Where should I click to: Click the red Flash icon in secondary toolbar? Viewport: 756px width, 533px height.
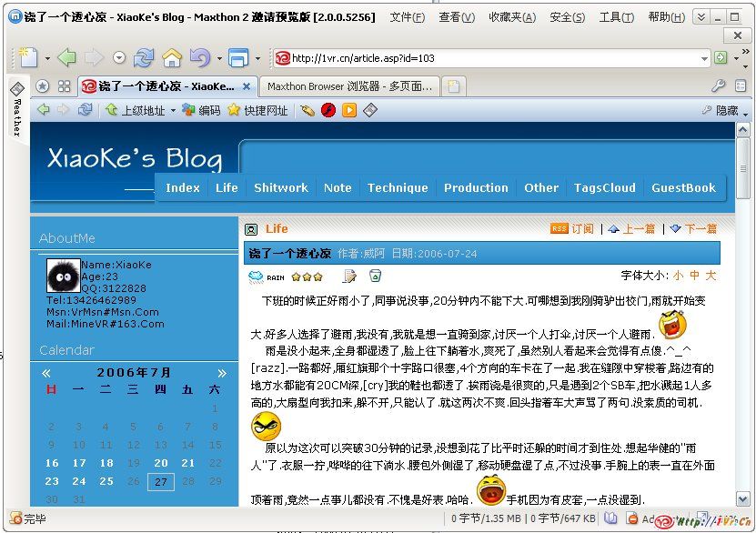click(328, 110)
